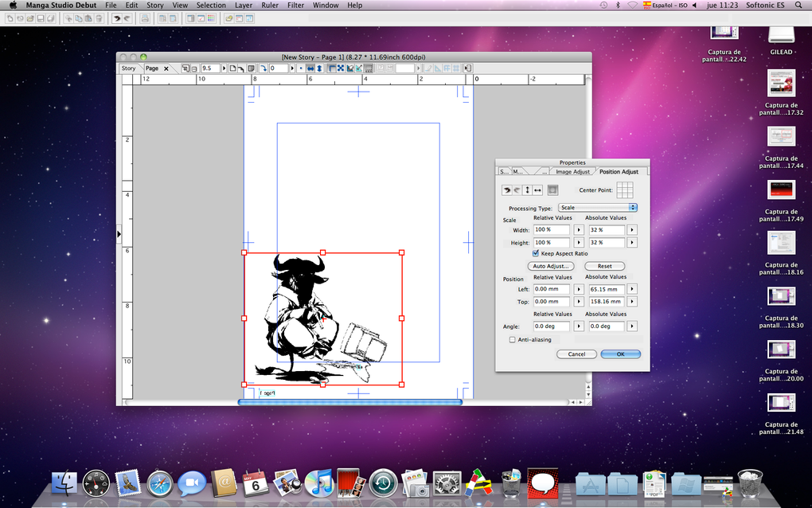Click the vertical scroll down arrow of page window
The height and width of the screenshot is (508, 812).
(588, 395)
